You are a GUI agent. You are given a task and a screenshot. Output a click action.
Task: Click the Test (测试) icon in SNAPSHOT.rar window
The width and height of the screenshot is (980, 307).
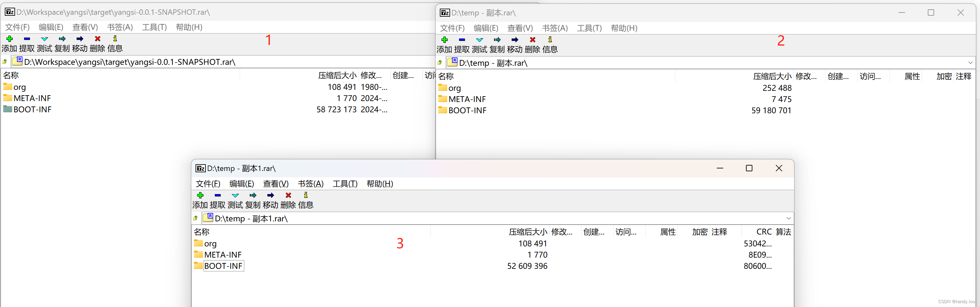(x=45, y=39)
